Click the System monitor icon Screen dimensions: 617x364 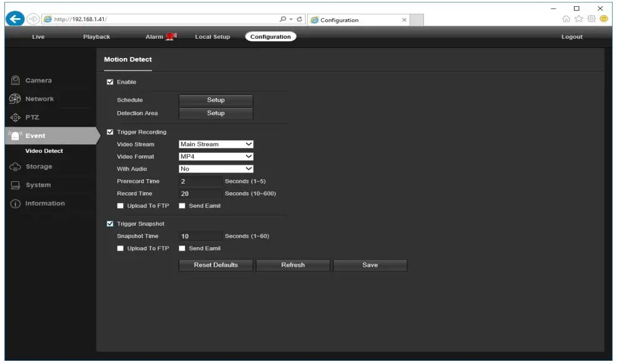click(15, 185)
